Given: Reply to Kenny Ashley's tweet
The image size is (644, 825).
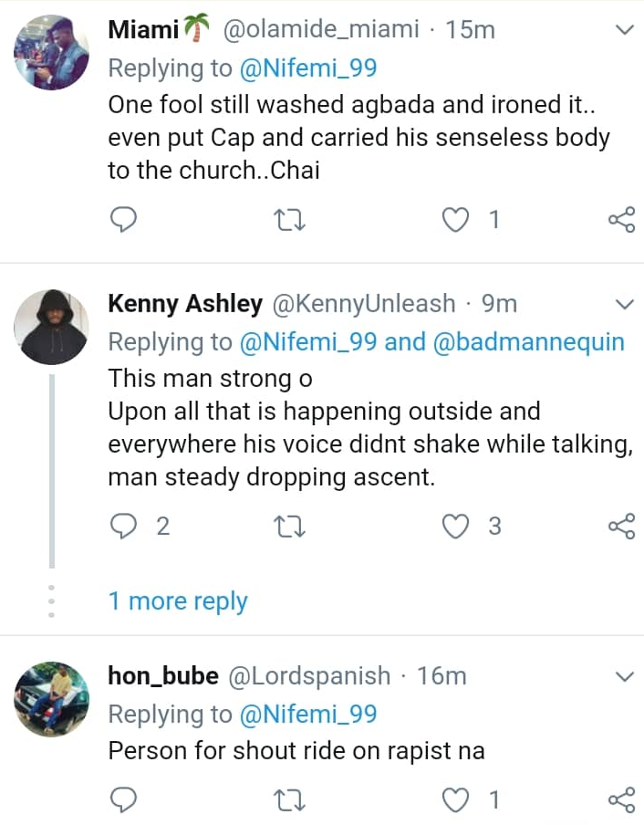Looking at the screenshot, I should click(x=123, y=526).
